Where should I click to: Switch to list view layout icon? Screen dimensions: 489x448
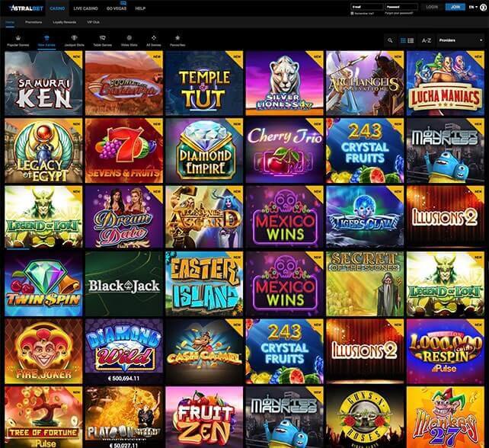click(411, 40)
